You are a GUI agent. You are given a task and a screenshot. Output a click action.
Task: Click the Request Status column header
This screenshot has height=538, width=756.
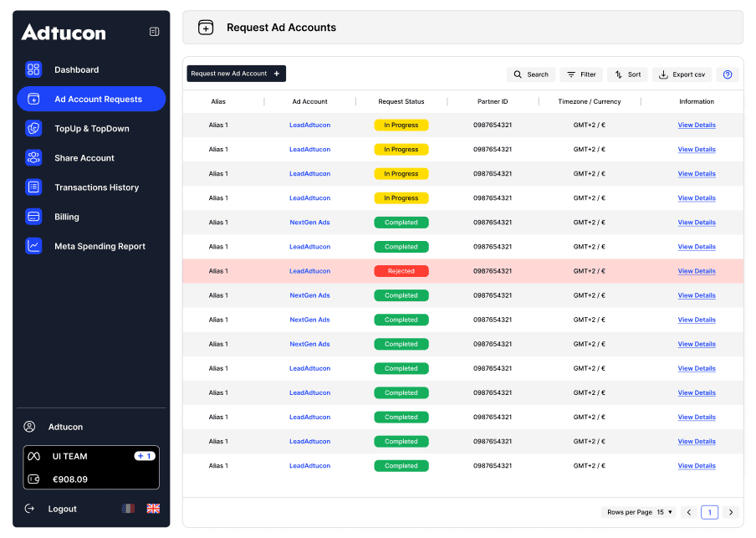click(x=401, y=101)
